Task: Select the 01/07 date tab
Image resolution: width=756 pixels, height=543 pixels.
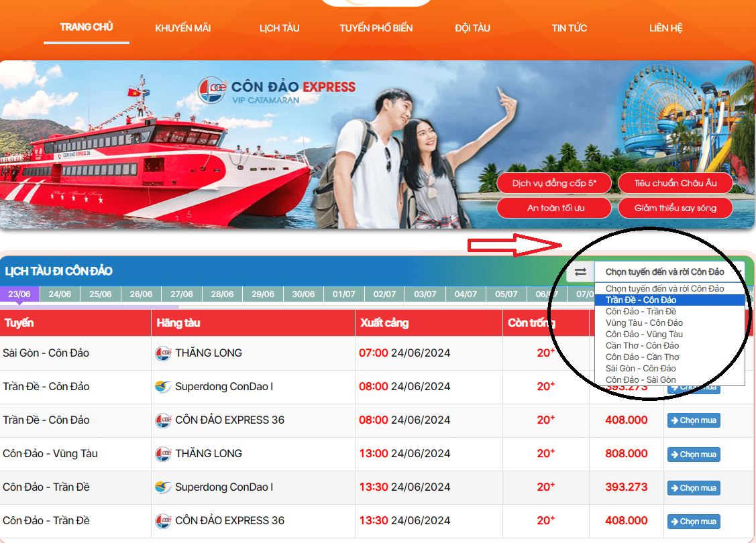Action: [x=343, y=294]
